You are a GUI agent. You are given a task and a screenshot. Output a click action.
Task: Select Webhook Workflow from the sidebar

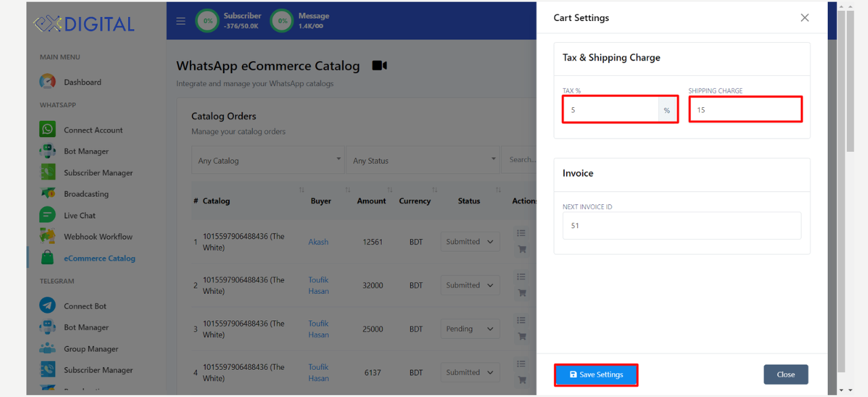[x=98, y=237]
